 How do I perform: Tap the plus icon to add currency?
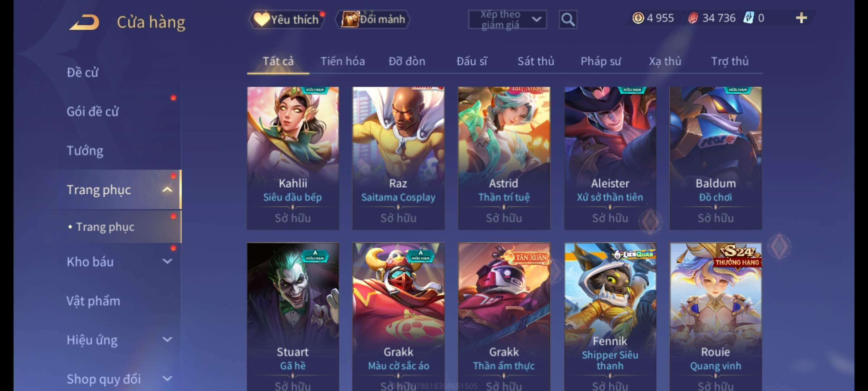point(801,18)
